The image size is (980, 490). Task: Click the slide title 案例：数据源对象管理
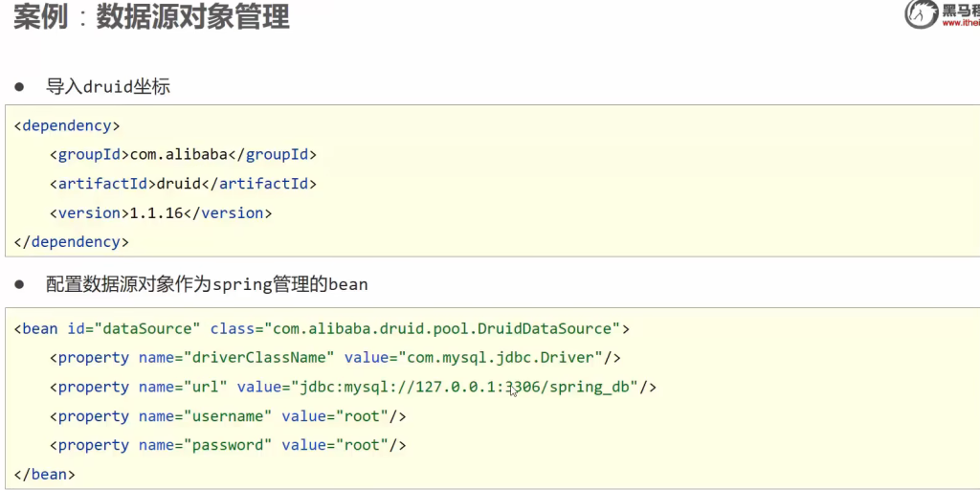tap(151, 16)
